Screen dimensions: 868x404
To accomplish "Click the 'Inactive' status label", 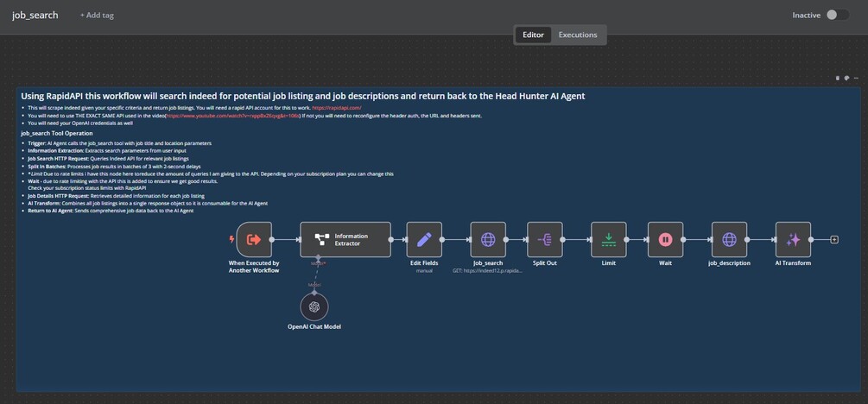I will pos(806,15).
